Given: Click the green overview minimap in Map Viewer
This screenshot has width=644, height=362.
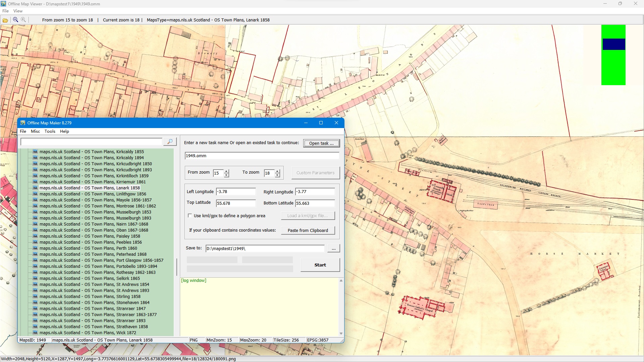Looking at the screenshot, I should pos(613,55).
